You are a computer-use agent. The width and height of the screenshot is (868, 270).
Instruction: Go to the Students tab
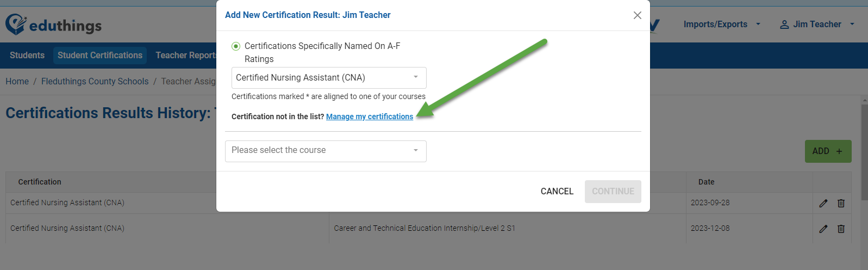point(27,56)
